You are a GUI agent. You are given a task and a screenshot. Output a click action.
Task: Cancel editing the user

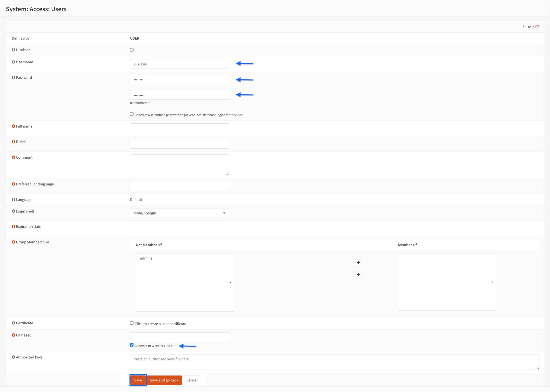pyautogui.click(x=192, y=380)
